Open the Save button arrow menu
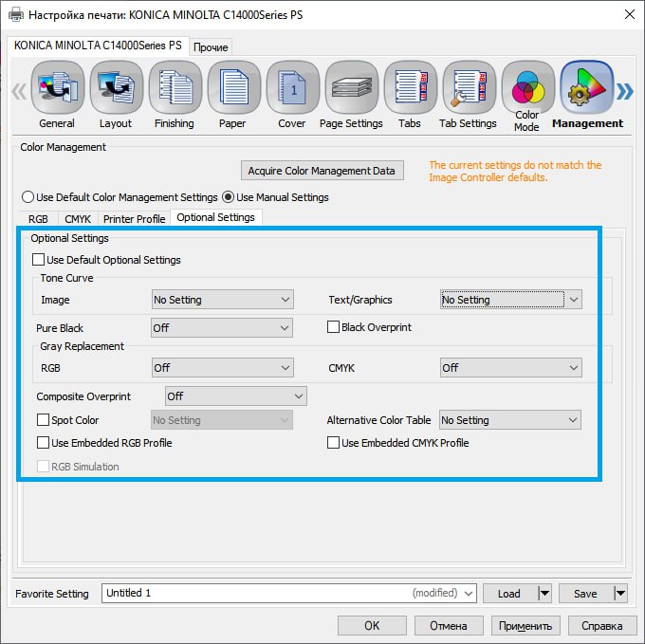Image resolution: width=645 pixels, height=644 pixels. point(620,594)
